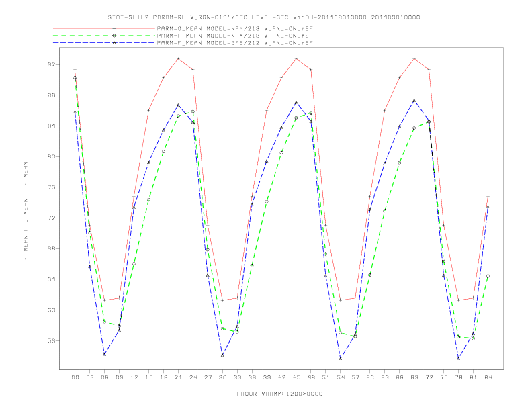Click the x-axis forecast hour label 45
Screen dimensions: 532x411
coord(296,377)
